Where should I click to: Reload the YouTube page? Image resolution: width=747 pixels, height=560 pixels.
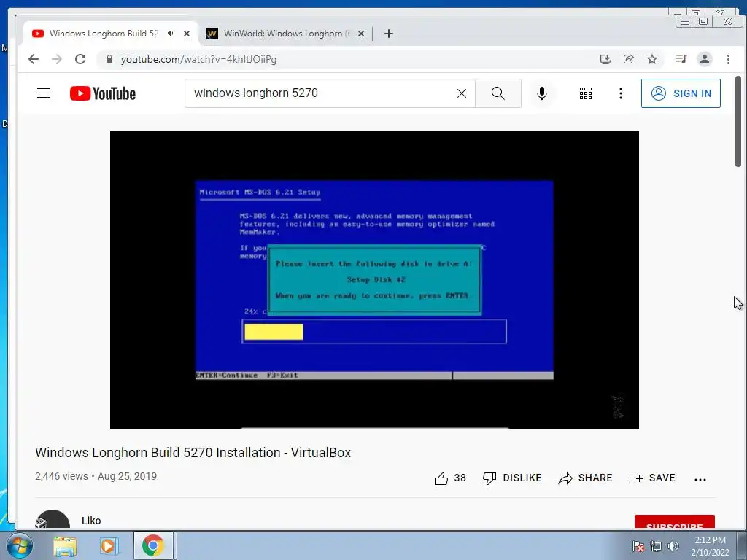click(x=80, y=59)
